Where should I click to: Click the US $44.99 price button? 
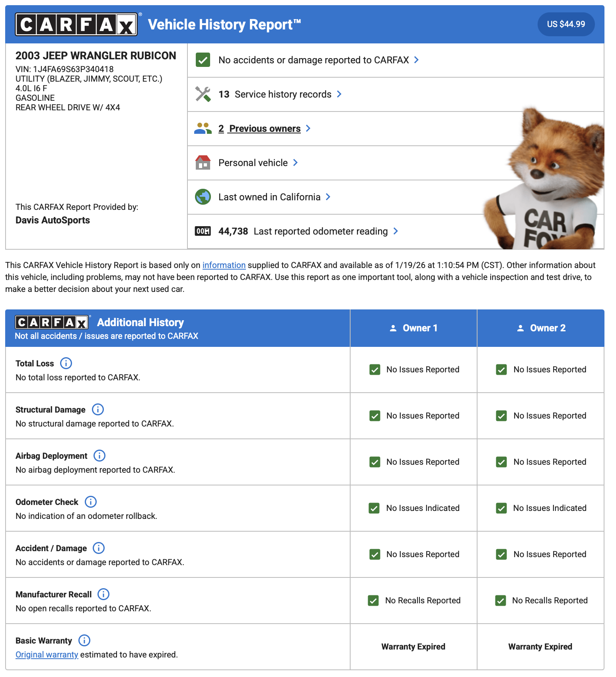point(566,24)
